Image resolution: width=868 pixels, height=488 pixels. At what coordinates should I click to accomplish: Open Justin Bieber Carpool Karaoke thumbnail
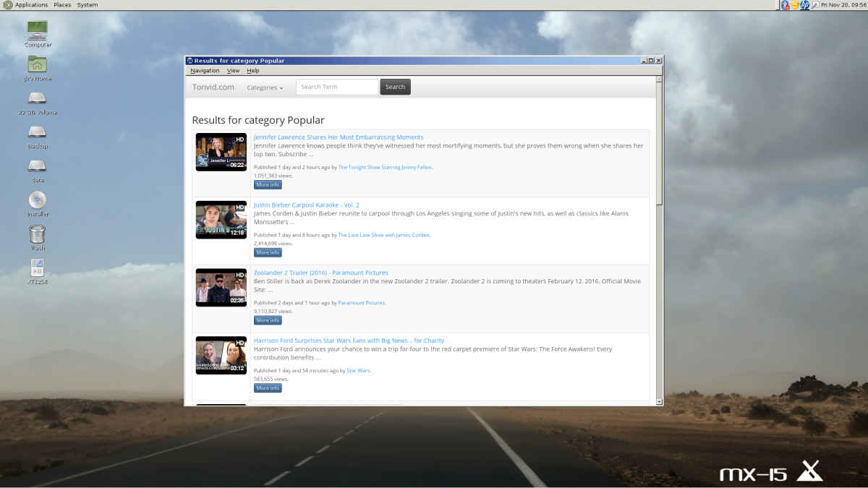point(221,220)
